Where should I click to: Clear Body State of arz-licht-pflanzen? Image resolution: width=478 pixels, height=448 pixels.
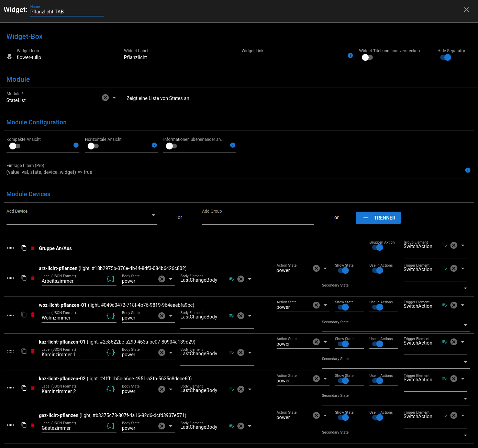162,279
